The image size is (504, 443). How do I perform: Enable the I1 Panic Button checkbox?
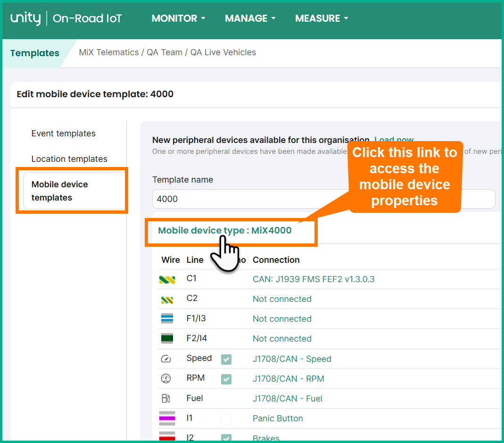tap(226, 418)
